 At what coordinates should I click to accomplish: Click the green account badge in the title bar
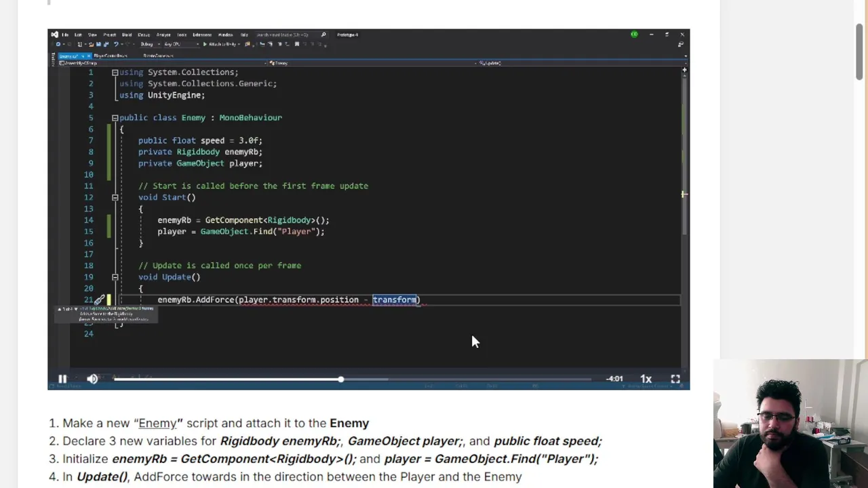pos(634,35)
